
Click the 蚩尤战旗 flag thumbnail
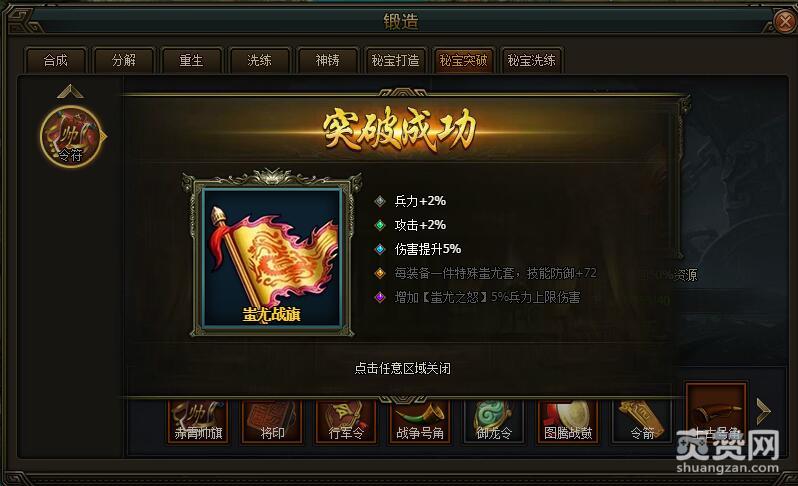click(272, 258)
